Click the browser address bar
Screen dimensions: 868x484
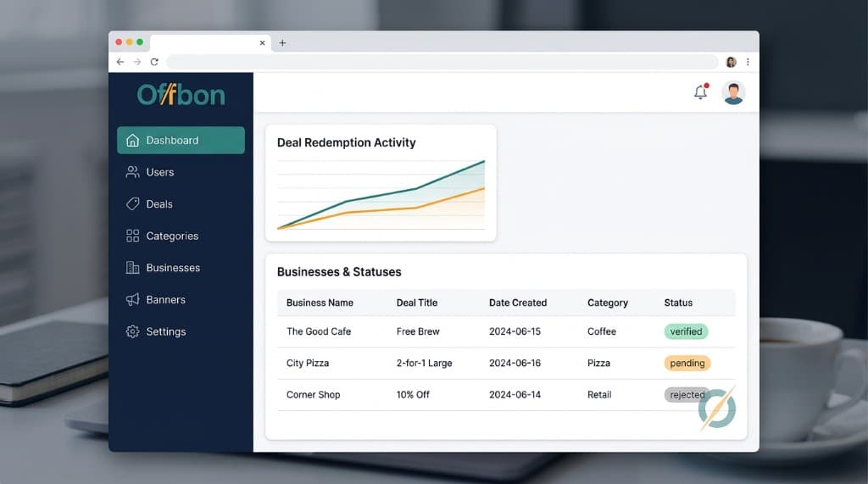pos(442,62)
